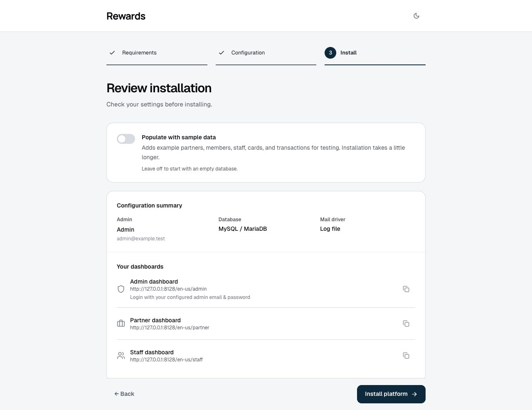532x410 pixels.
Task: Click 'Leave off to start with an empty database' note
Action: coord(190,169)
